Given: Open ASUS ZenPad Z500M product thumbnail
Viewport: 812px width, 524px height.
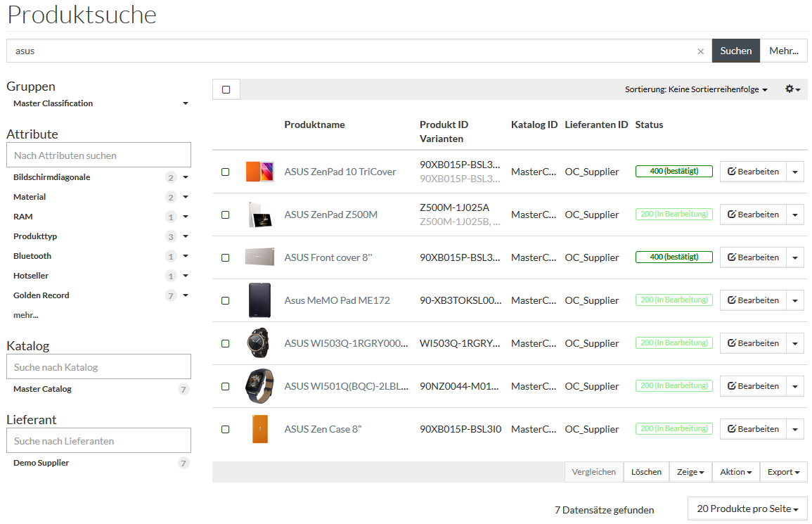Looking at the screenshot, I should pyautogui.click(x=259, y=215).
